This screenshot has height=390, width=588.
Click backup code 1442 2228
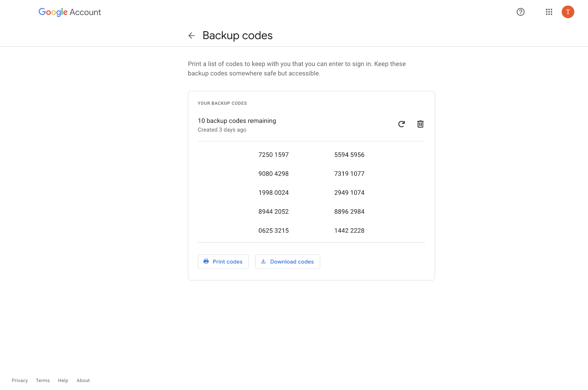[x=349, y=231]
